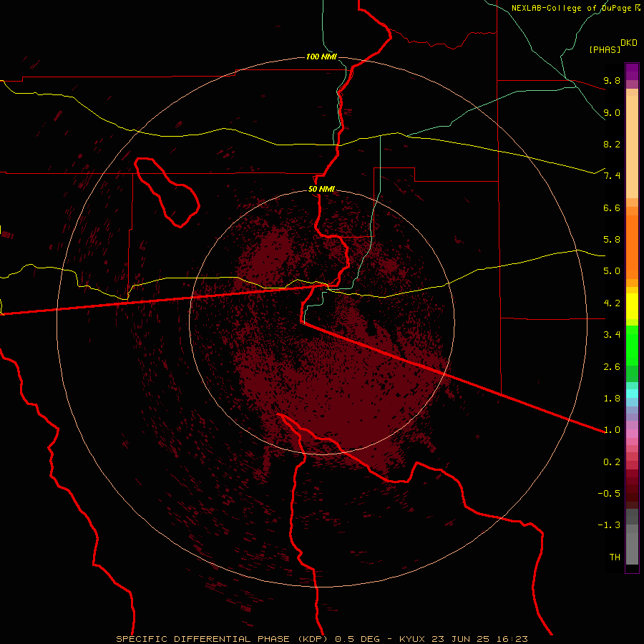Click the 6.6 value on the color scale
This screenshot has height=644, width=644.
click(612, 208)
